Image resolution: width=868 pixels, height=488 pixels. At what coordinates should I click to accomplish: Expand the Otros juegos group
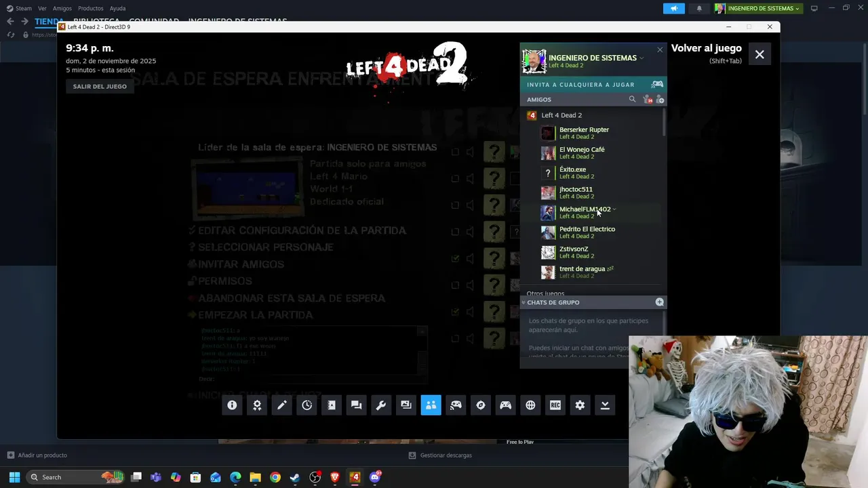point(545,293)
